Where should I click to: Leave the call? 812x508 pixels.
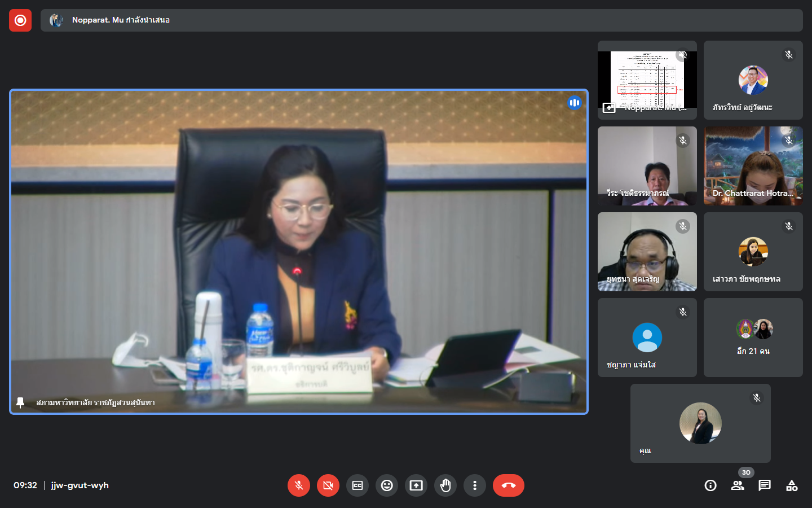508,485
